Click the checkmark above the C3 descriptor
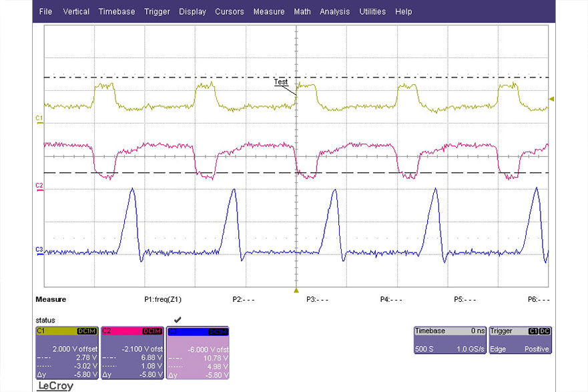This screenshot has width=588, height=392. 177,320
